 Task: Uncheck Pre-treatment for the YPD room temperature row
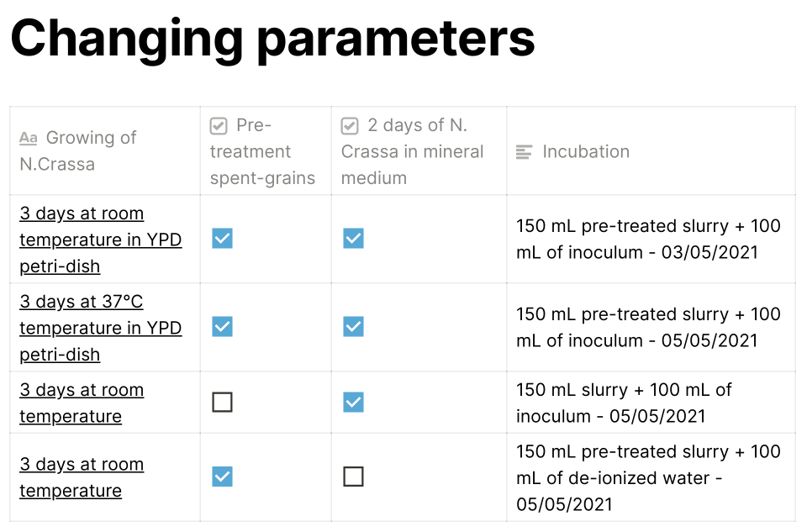[x=222, y=239]
